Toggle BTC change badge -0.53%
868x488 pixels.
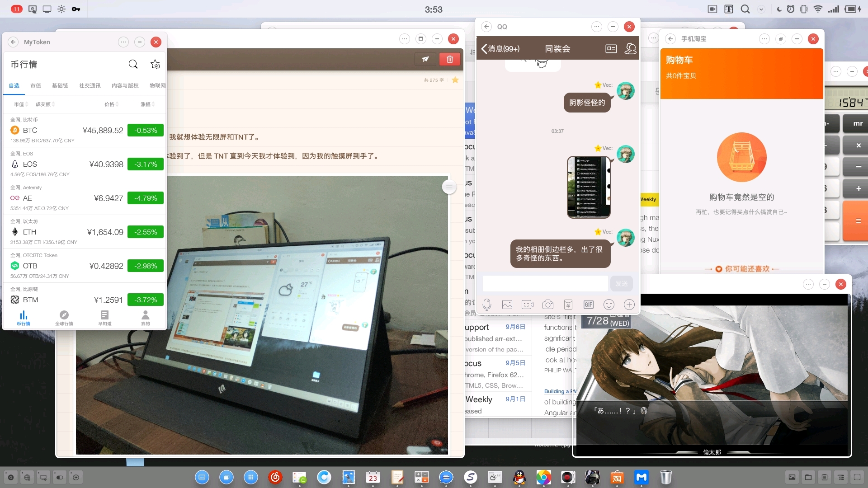146,130
